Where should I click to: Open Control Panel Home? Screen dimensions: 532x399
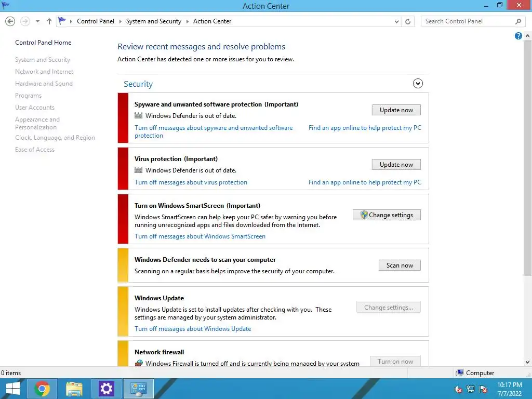pos(43,43)
